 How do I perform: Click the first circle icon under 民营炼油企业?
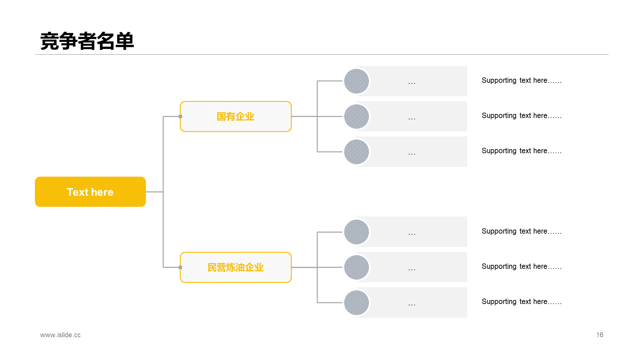pyautogui.click(x=357, y=232)
